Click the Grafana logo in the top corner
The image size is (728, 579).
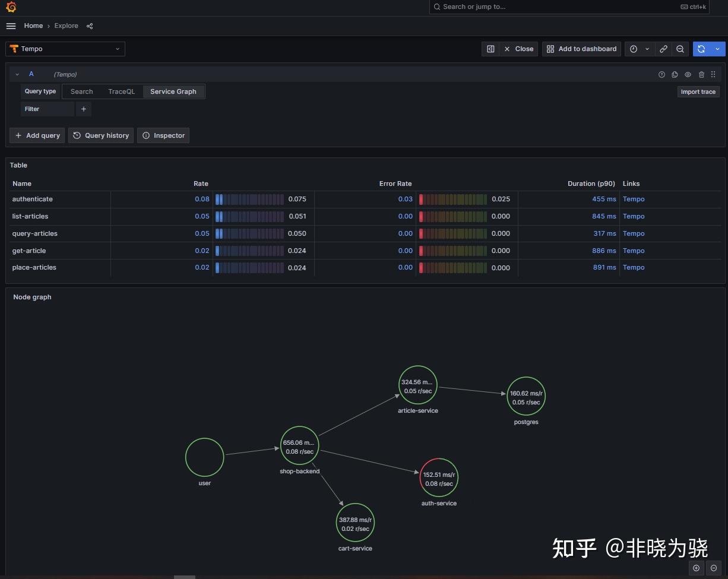coord(10,7)
